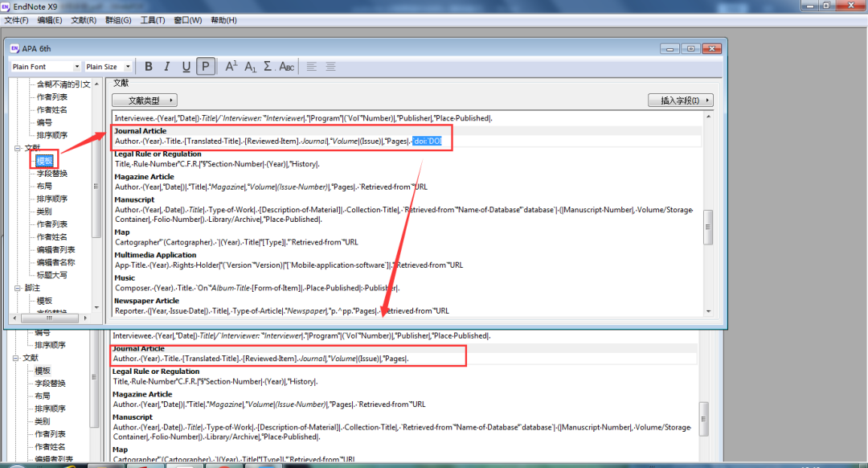Select 编号 in the APA 6th tree
Viewport: 868px width, 468px height.
[x=44, y=122]
